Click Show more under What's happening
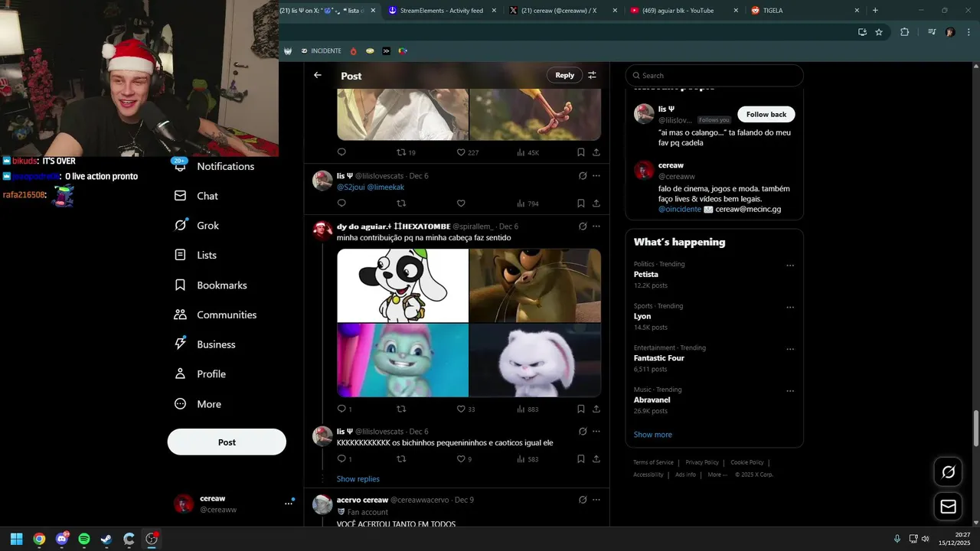This screenshot has width=980, height=551. [x=653, y=435]
